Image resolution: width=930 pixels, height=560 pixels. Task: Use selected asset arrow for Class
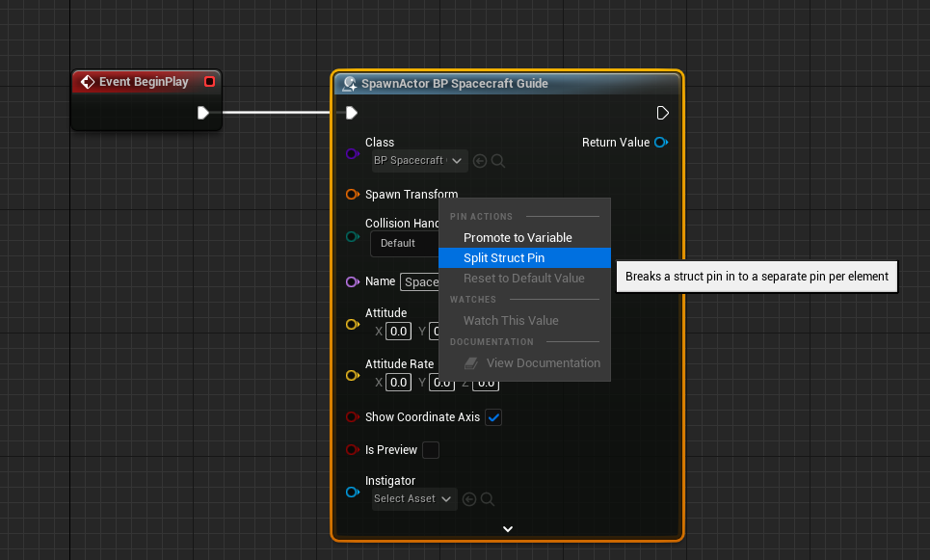[480, 161]
